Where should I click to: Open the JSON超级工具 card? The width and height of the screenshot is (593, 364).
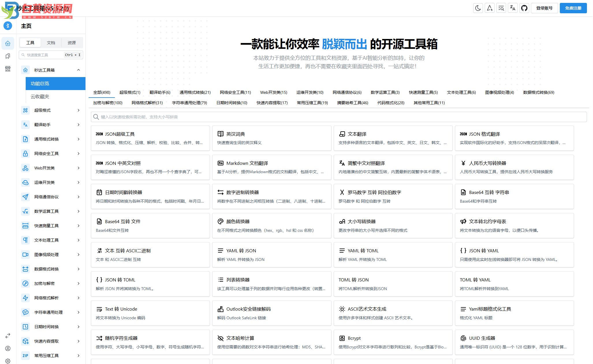[150, 138]
